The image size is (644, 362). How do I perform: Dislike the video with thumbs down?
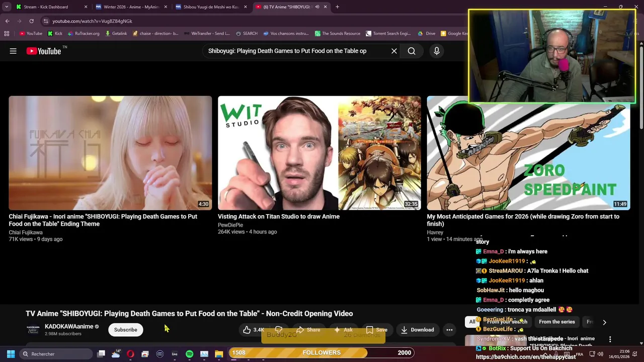278,330
